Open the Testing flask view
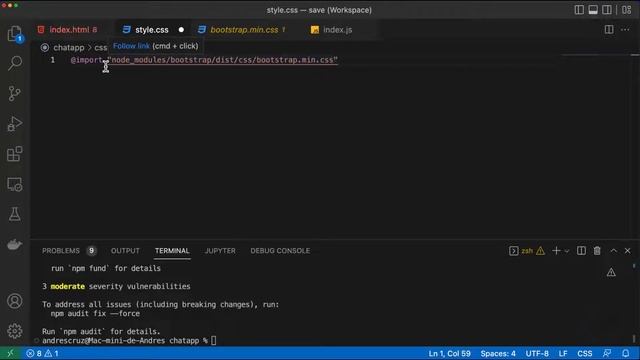Screen dimensions: 640x360 click(15, 214)
